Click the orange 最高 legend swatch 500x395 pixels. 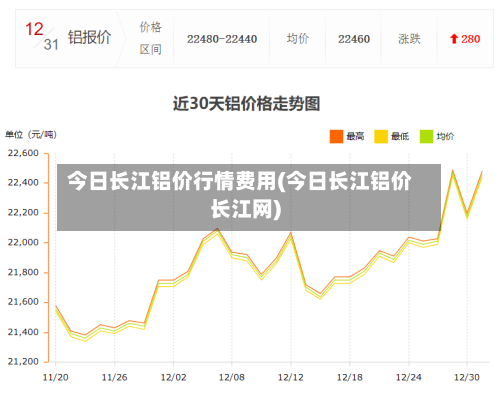[x=336, y=136]
